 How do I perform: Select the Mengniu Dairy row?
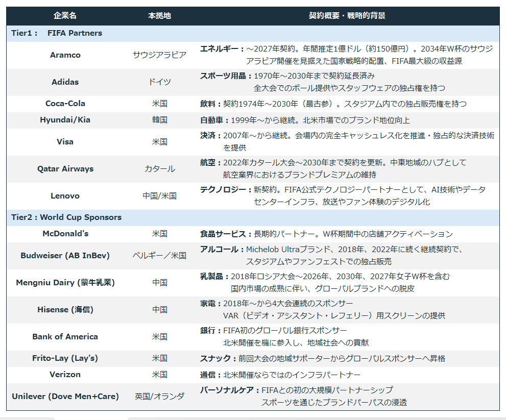(64, 282)
